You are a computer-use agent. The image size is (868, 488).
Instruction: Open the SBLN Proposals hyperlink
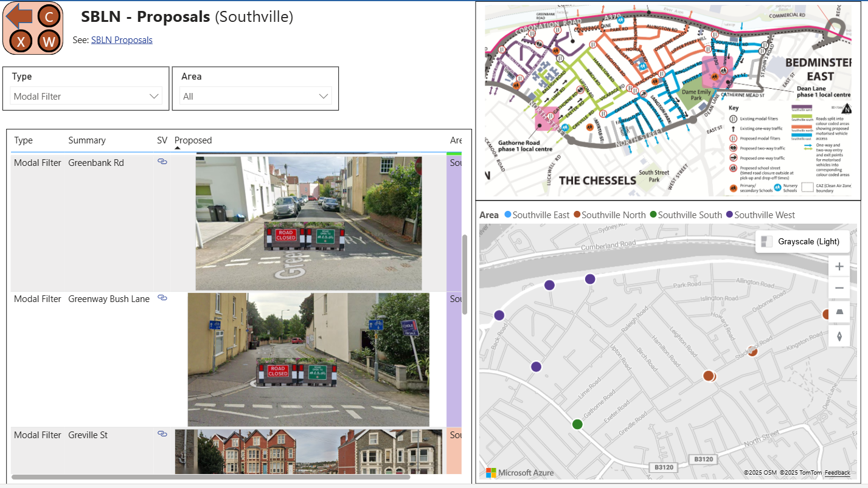pyautogui.click(x=122, y=40)
